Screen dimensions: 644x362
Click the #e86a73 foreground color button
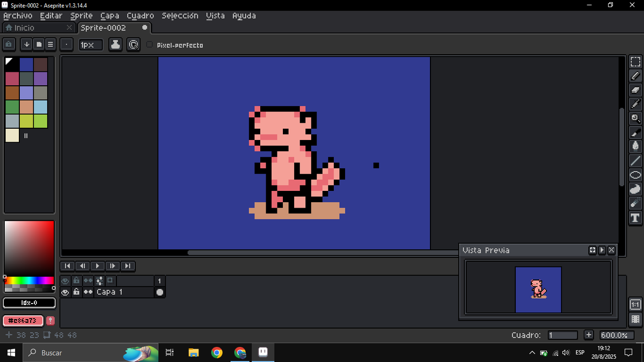click(x=23, y=320)
